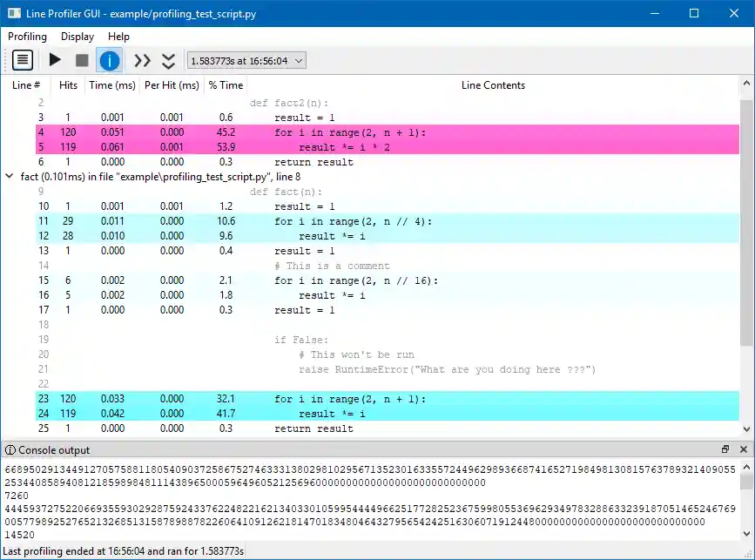This screenshot has width=755, height=560.
Task: Click the double right-chevron toolbar icon
Action: tap(142, 59)
